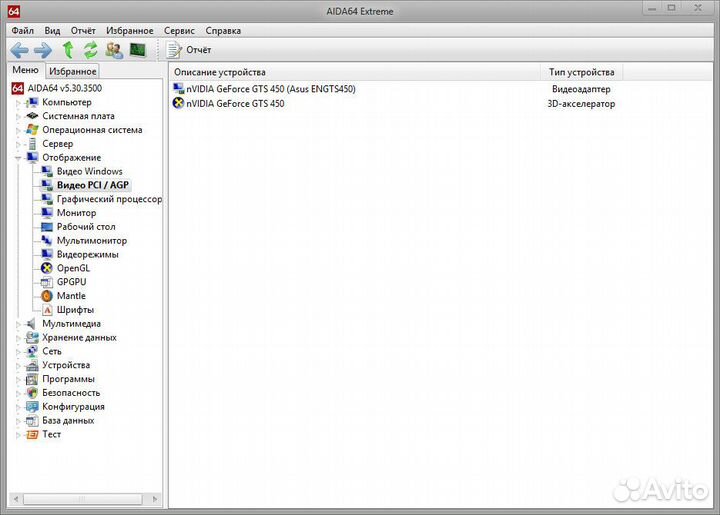Open the Сервис menu
Screen dimensions: 720x515
(x=180, y=30)
